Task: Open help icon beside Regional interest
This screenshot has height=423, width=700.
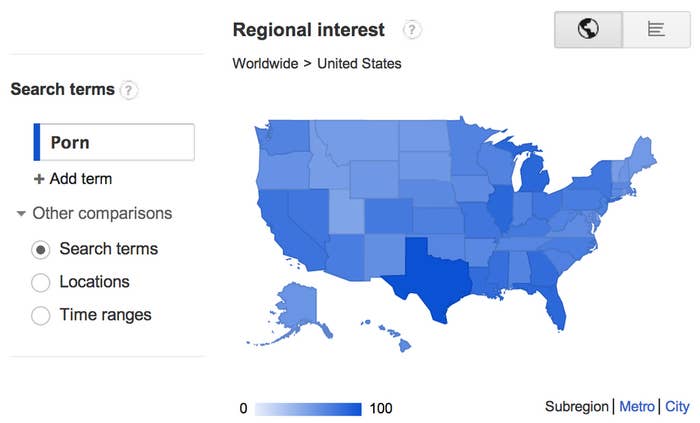Action: tap(412, 30)
